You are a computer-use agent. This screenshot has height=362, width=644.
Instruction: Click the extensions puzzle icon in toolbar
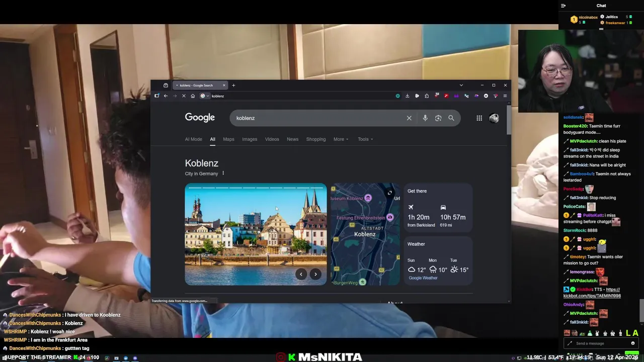pos(427,96)
